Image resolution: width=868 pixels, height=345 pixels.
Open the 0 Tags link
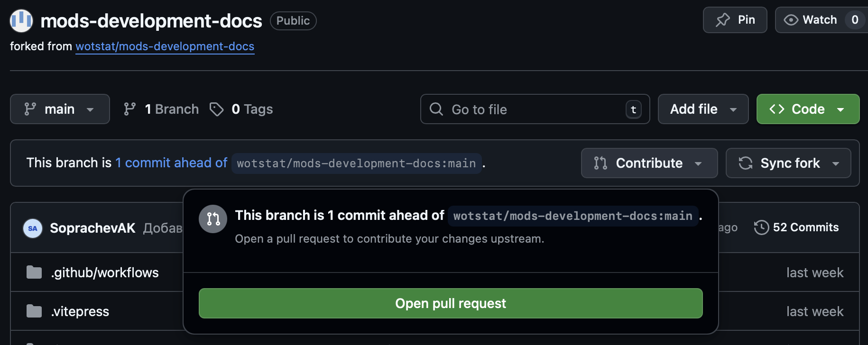point(241,109)
